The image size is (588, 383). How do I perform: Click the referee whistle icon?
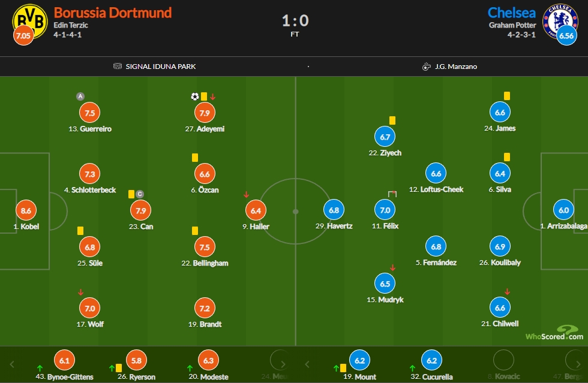tap(427, 67)
